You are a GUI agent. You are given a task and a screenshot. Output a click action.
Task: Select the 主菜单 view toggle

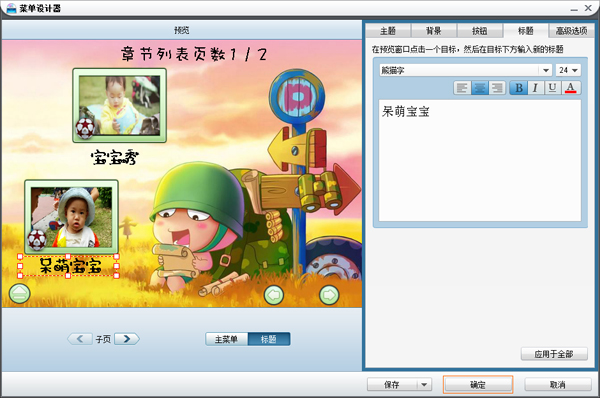(227, 339)
